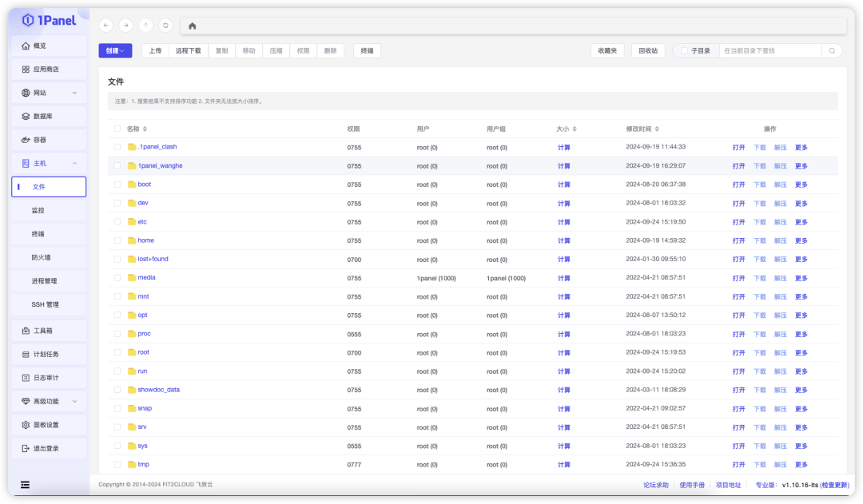Image resolution: width=863 pixels, height=504 pixels.
Task: Open the 收藏夹 favorites button
Action: [x=607, y=50]
